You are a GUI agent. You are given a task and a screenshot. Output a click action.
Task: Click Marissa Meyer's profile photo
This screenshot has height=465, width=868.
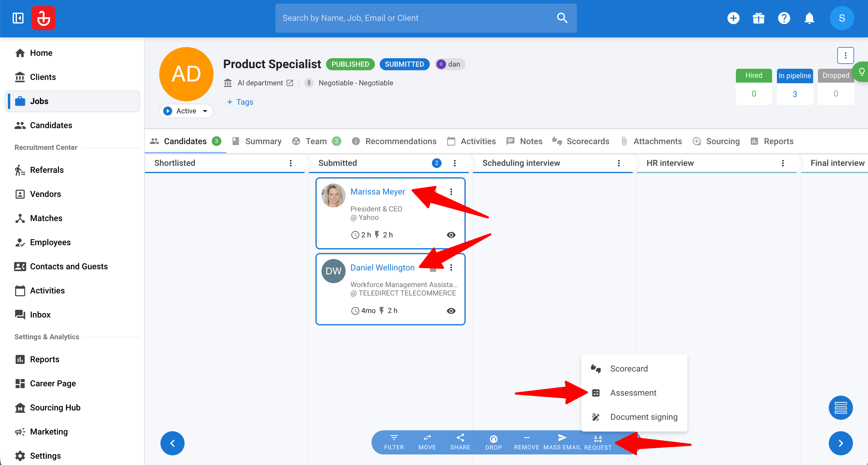tap(333, 195)
